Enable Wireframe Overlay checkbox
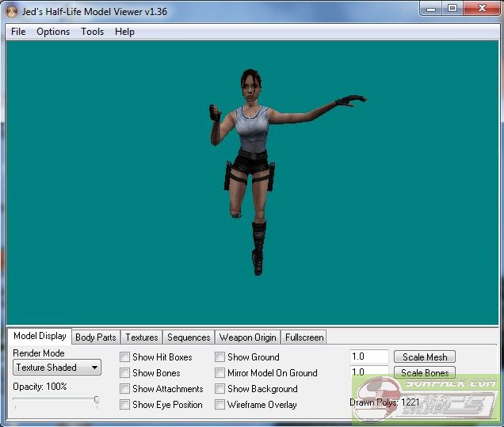The image size is (504, 427). point(220,405)
